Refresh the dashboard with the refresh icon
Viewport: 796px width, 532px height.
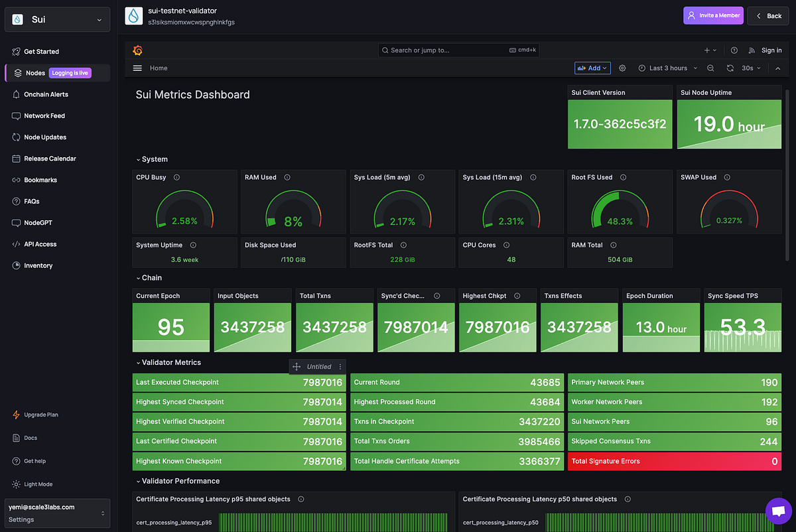(730, 68)
